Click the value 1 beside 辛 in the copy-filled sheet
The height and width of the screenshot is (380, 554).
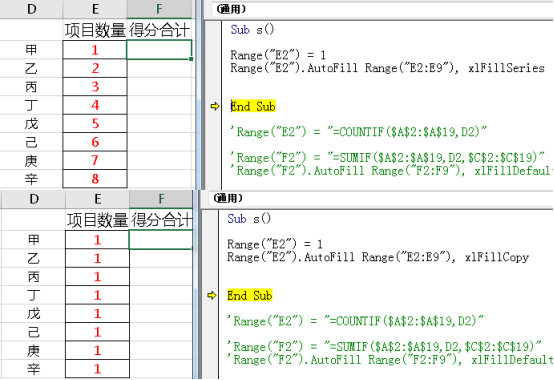[x=98, y=369]
